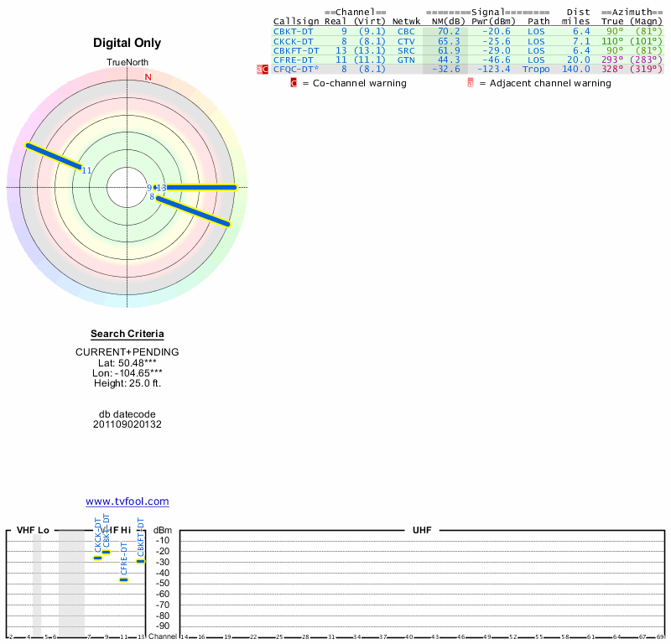671x644 pixels.
Task: Click the red Co-channel warning legend icon
Action: pos(294,83)
